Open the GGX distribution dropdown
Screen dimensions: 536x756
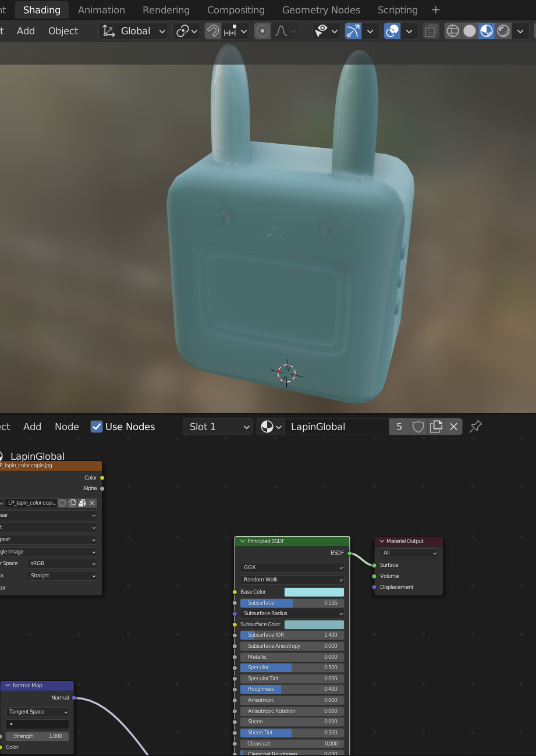292,567
